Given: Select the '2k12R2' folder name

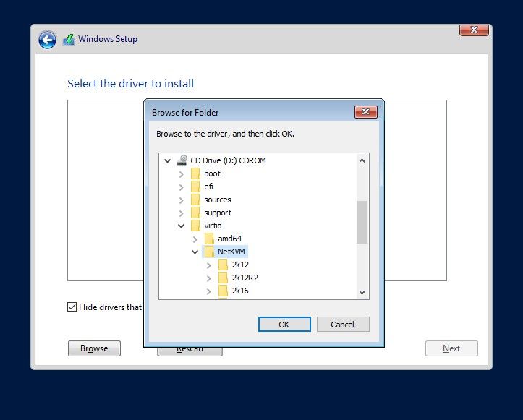Looking at the screenshot, I should coord(245,278).
